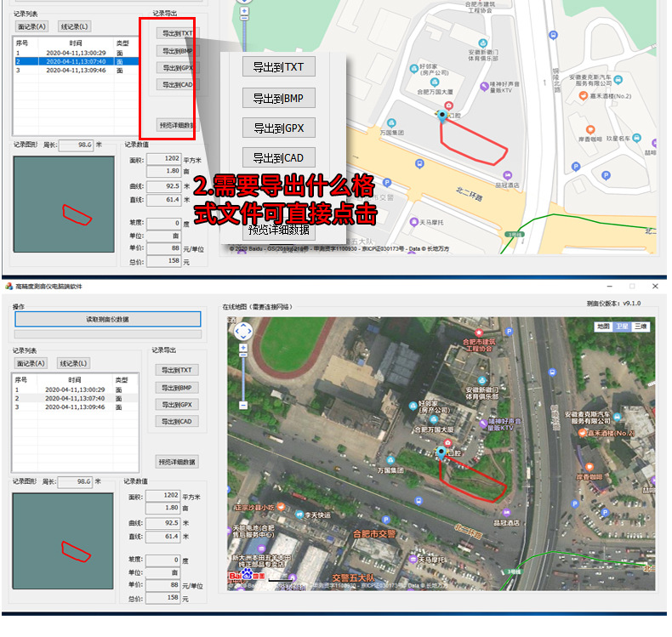Click 单价 field showing 88 in satellite-map window
Image resolution: width=672 pixels, height=637 pixels.
[x=162, y=585]
